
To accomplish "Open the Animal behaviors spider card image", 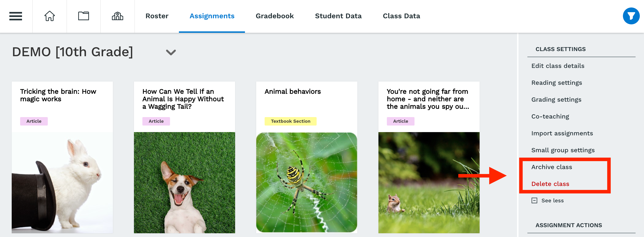I will [307, 182].
